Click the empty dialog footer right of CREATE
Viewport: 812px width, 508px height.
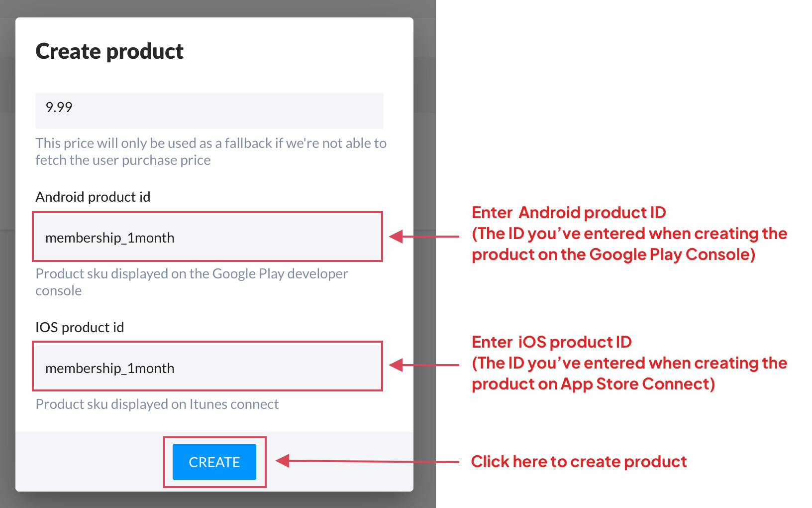point(338,462)
